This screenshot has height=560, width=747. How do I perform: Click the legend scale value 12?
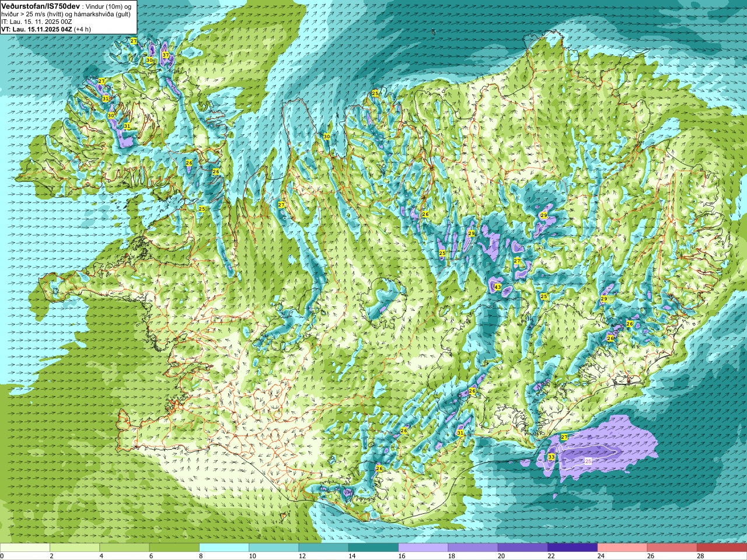coord(302,556)
